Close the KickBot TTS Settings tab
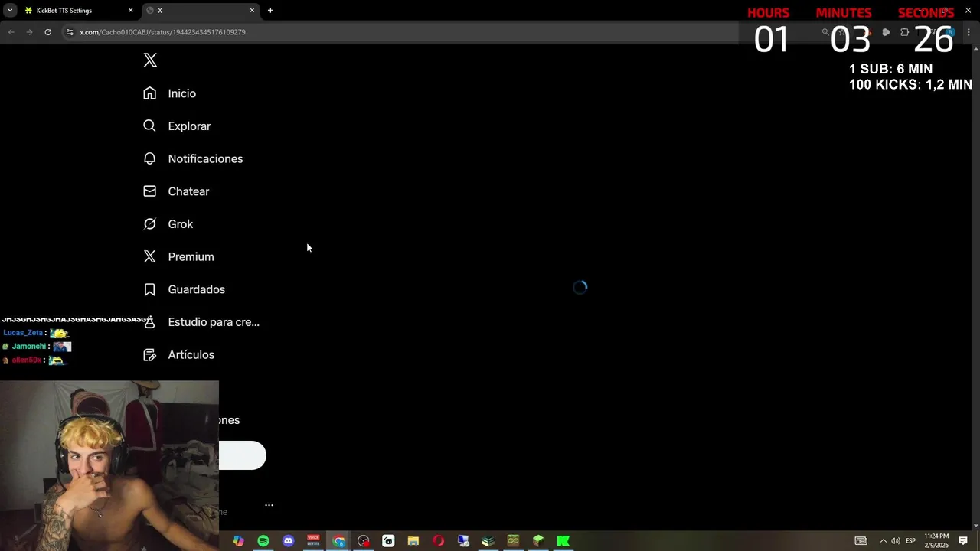Viewport: 980px width, 551px height. tap(130, 11)
